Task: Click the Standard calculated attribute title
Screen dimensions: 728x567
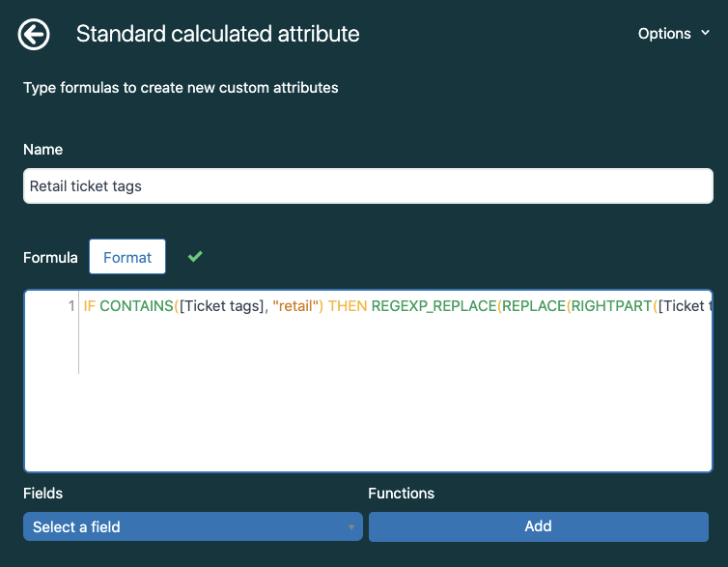Action: coord(217,35)
